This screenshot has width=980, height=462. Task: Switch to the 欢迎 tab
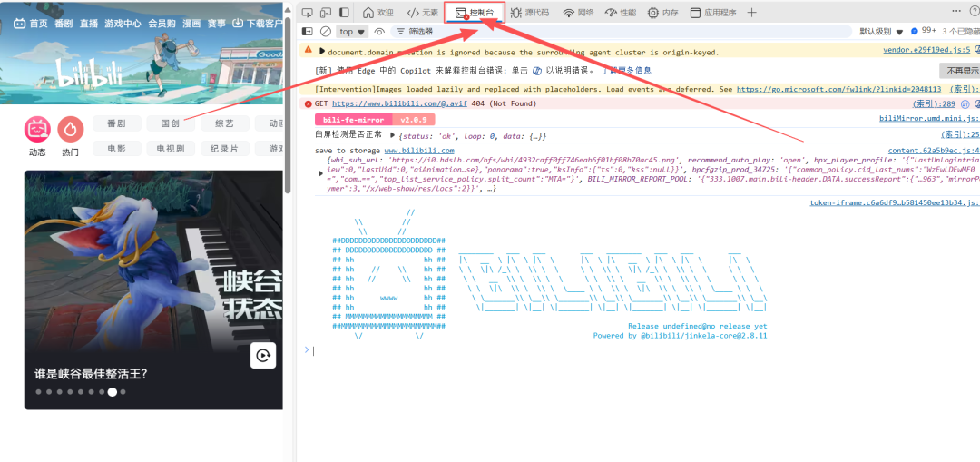tap(378, 13)
